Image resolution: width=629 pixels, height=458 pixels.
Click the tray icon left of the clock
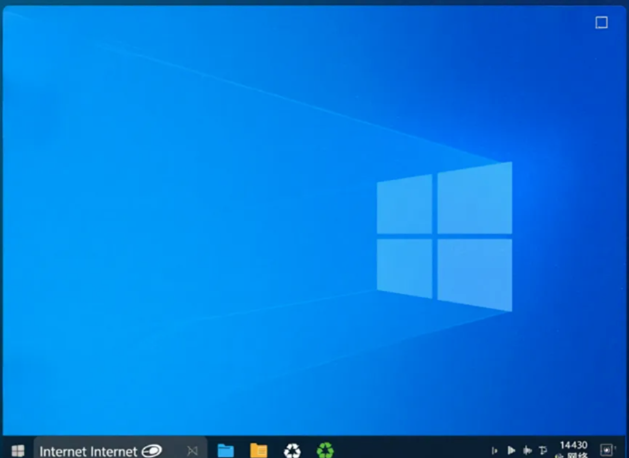coord(543,450)
